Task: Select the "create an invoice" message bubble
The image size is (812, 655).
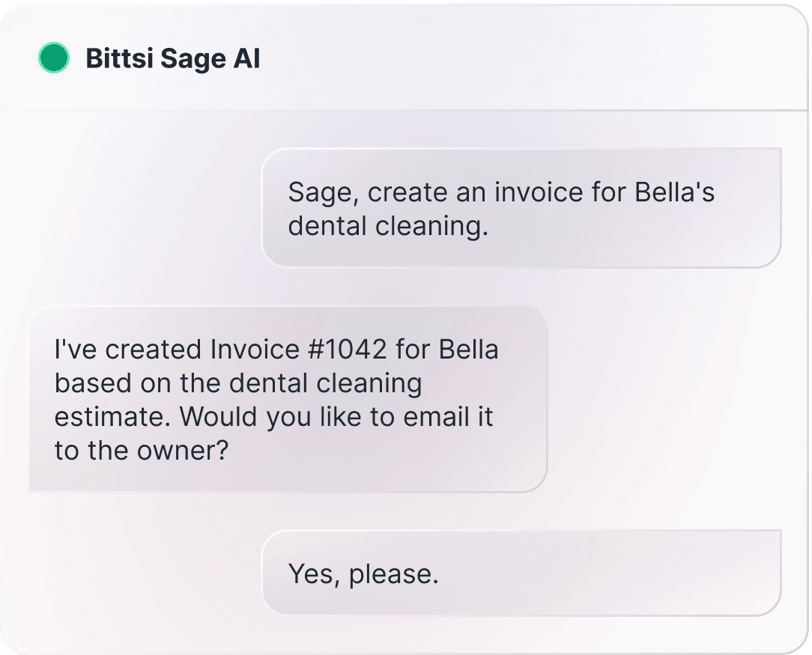Action: pyautogui.click(x=521, y=207)
